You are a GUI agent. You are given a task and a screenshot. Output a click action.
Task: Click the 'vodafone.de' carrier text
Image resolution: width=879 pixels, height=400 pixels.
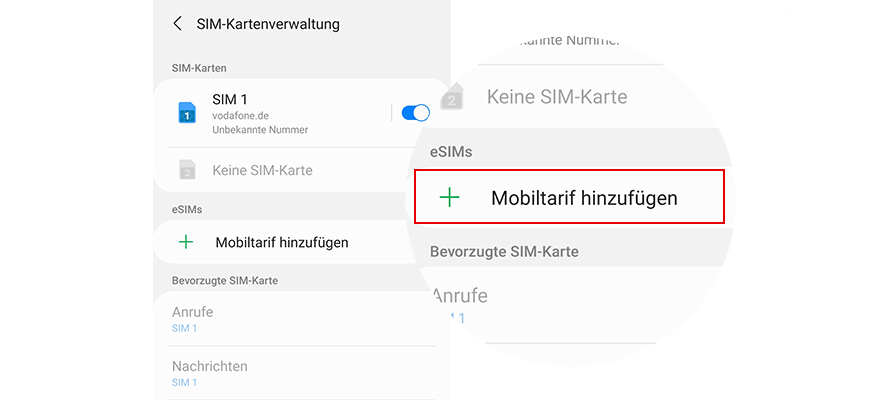coord(240,115)
